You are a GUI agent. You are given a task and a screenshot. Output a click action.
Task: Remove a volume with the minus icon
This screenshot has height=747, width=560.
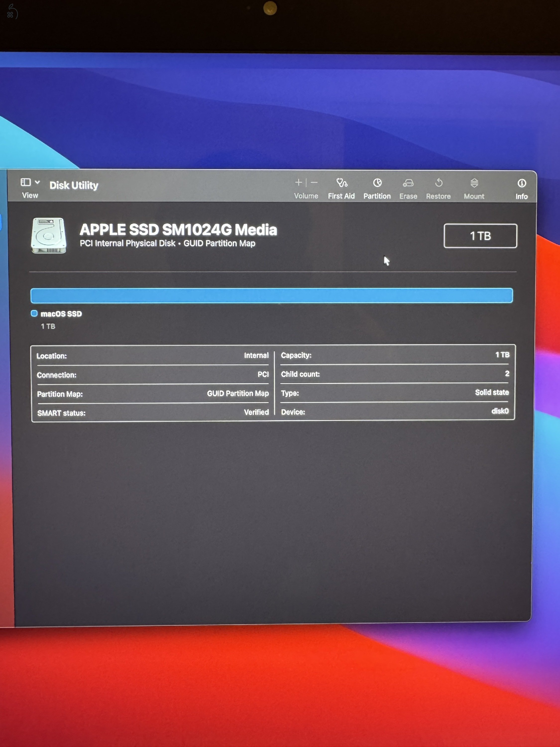pos(314,183)
